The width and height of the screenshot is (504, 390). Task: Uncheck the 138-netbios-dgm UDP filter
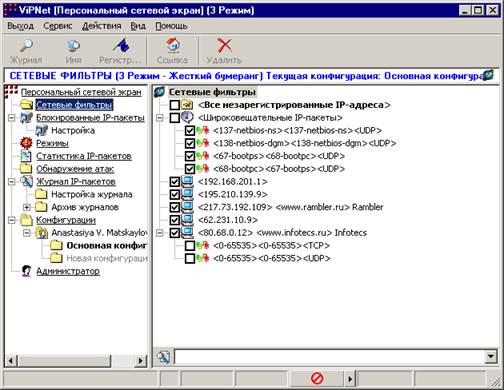[190, 143]
